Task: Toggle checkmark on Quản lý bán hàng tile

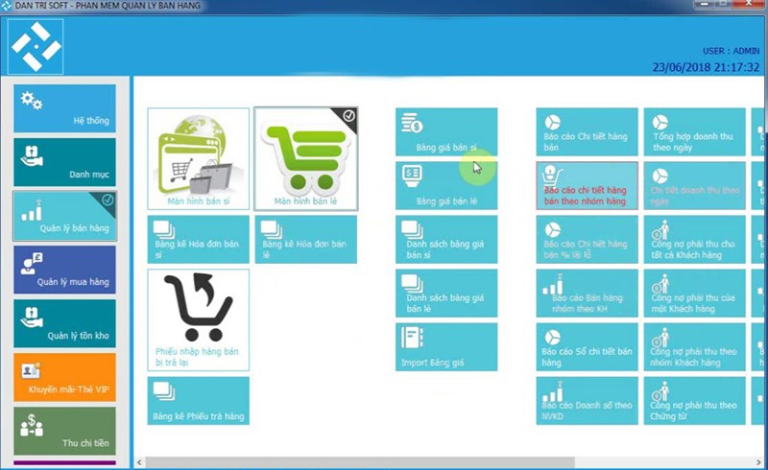Action: pos(107,200)
